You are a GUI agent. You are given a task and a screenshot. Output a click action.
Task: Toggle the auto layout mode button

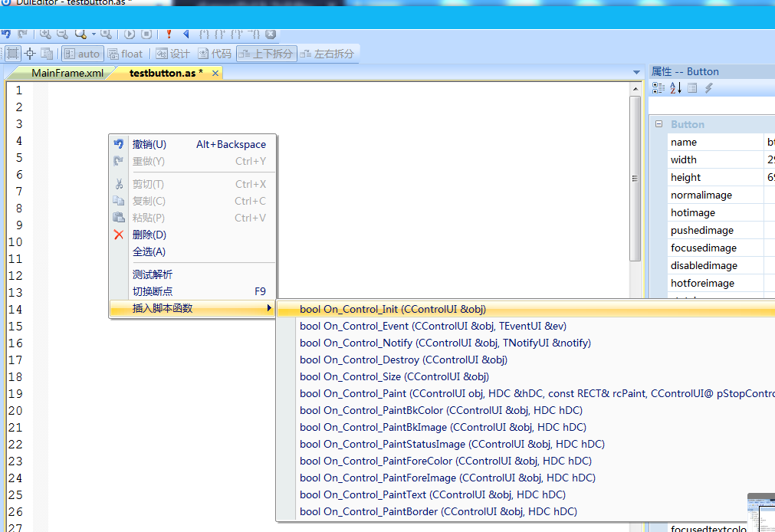(x=82, y=54)
